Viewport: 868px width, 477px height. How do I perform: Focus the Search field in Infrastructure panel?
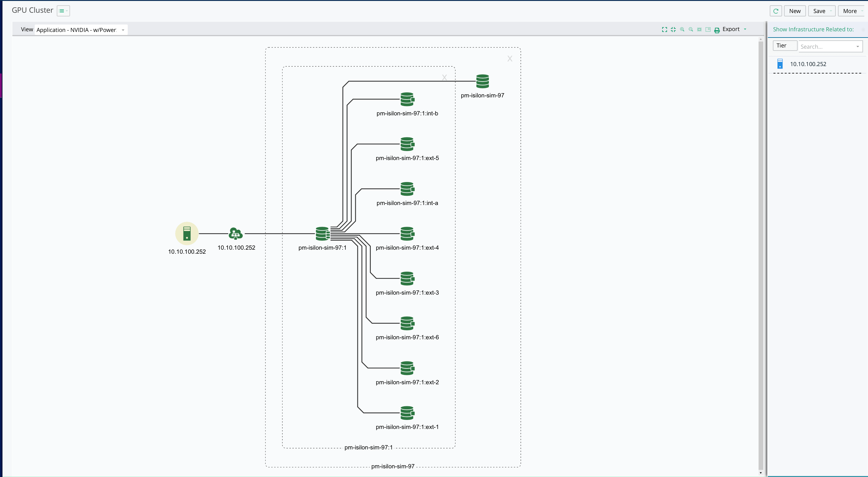pos(826,47)
